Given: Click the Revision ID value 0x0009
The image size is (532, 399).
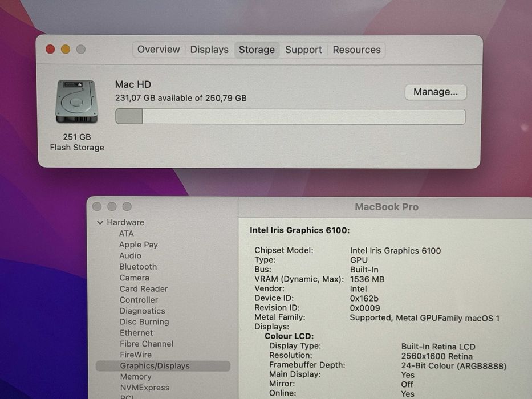Looking at the screenshot, I should 365,308.
